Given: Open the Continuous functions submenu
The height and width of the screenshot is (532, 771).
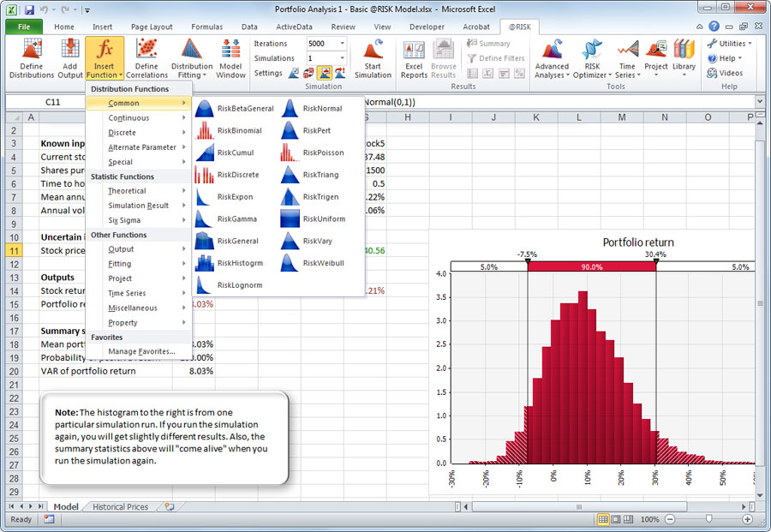Looking at the screenshot, I should (139, 118).
